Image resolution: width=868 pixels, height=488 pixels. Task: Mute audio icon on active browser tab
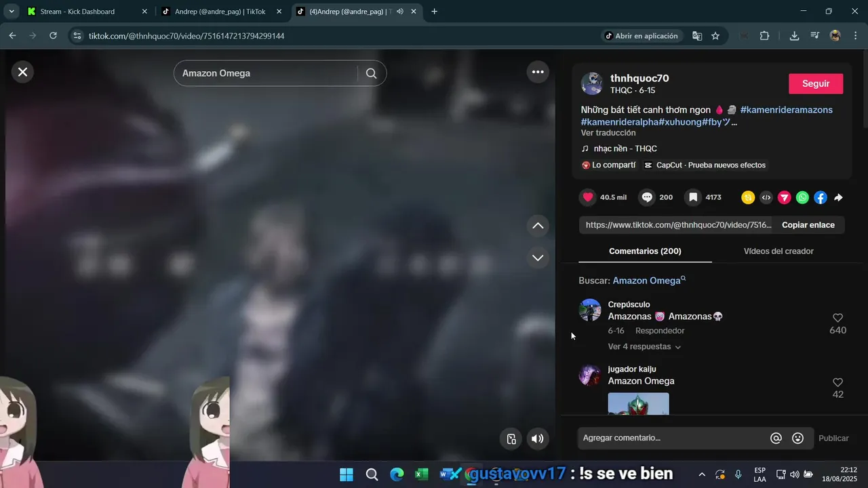[400, 12]
